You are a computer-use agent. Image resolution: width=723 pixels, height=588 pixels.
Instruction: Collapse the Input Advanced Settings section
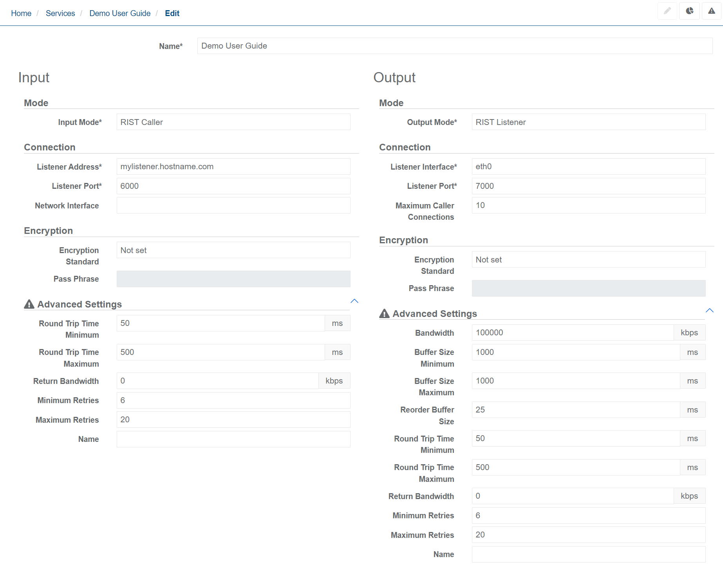point(354,301)
